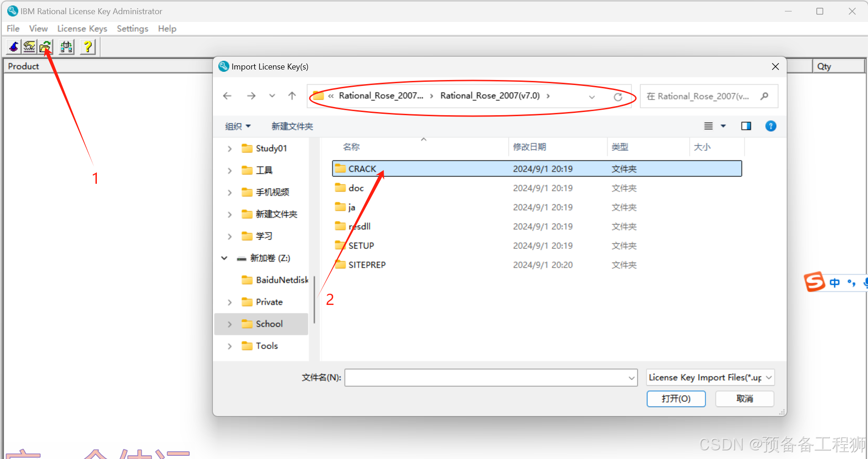Toggle the 中 Chinese input mode
868x459 pixels.
coord(835,283)
